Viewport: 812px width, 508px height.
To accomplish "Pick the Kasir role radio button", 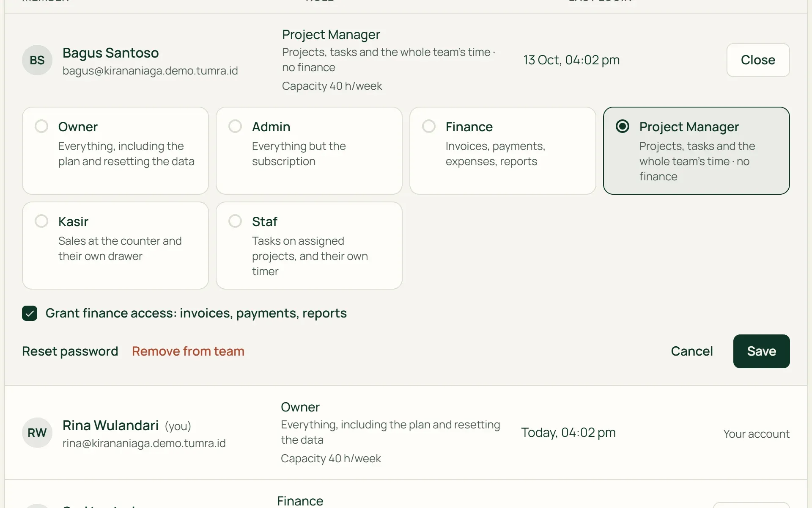I will click(x=41, y=221).
